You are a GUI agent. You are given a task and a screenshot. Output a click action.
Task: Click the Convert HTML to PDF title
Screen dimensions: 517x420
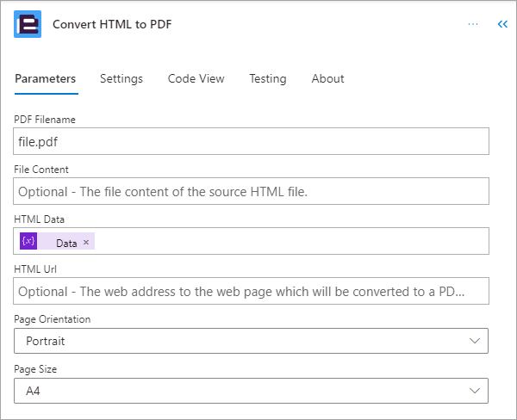pos(112,24)
